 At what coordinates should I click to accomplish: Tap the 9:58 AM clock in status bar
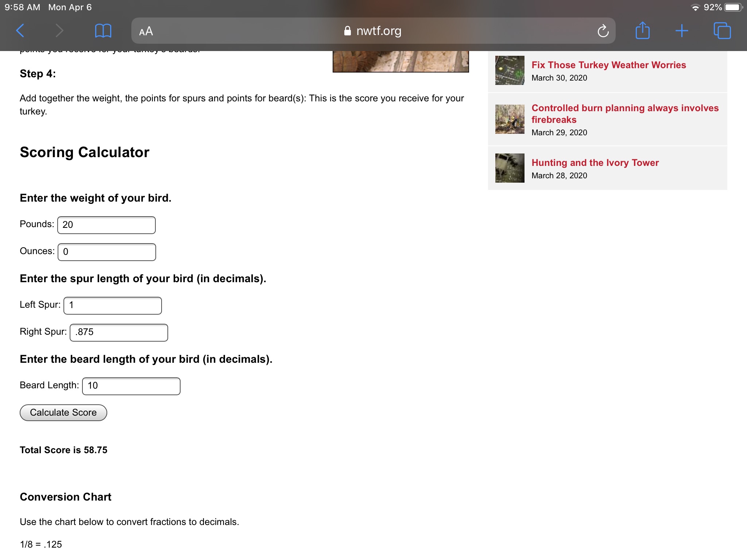point(23,7)
